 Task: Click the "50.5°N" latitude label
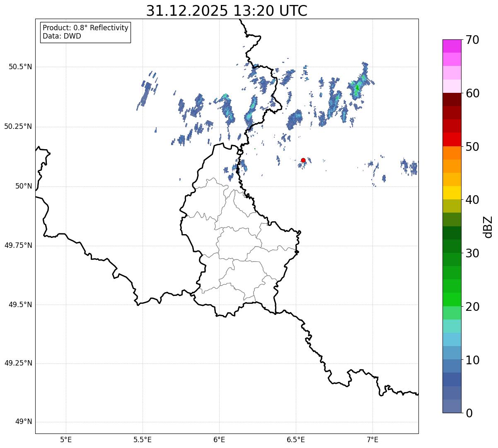click(20, 67)
